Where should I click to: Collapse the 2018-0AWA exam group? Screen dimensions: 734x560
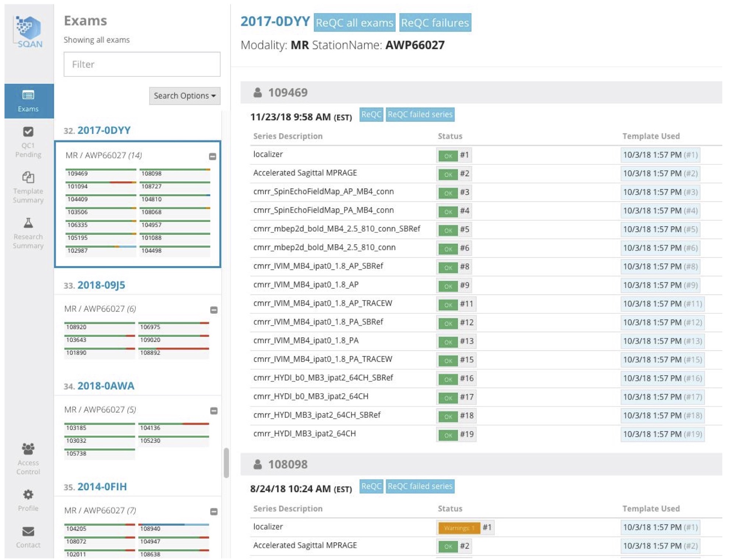coord(214,411)
